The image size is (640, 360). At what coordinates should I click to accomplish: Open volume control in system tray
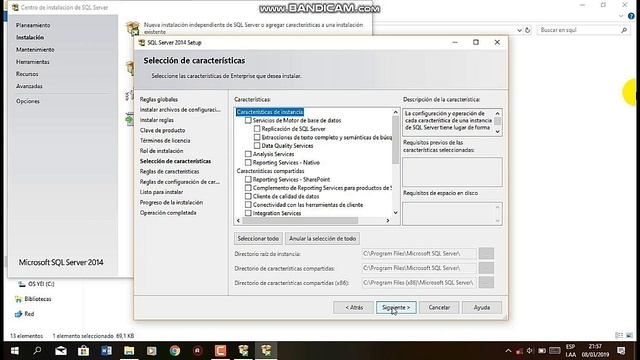pos(530,351)
